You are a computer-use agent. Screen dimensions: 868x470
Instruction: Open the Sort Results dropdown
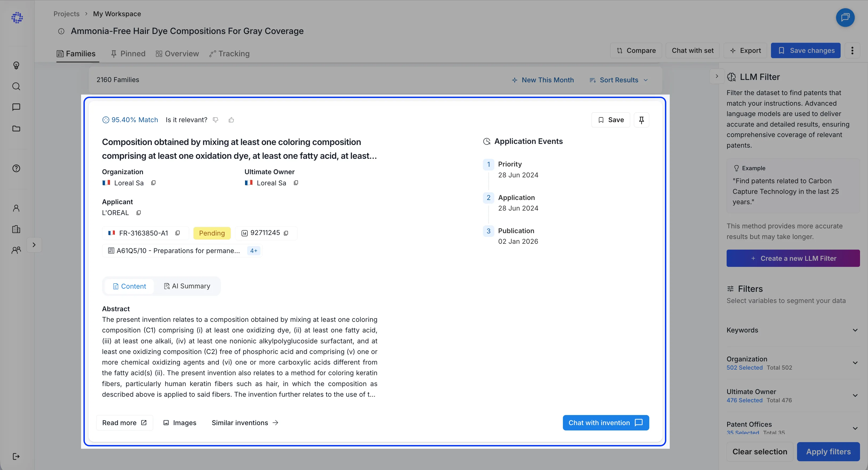(x=619, y=80)
